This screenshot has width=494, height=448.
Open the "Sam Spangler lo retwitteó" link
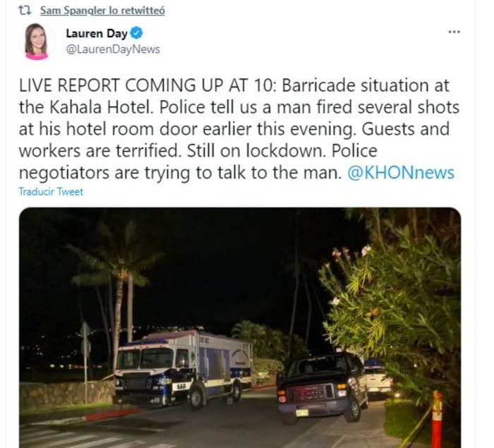tap(102, 11)
